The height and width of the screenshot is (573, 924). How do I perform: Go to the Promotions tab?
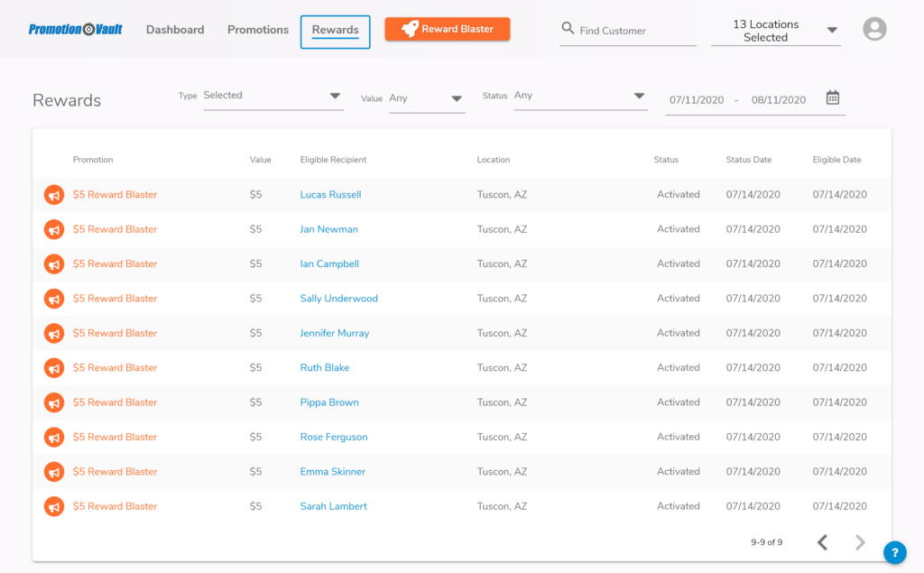[258, 30]
